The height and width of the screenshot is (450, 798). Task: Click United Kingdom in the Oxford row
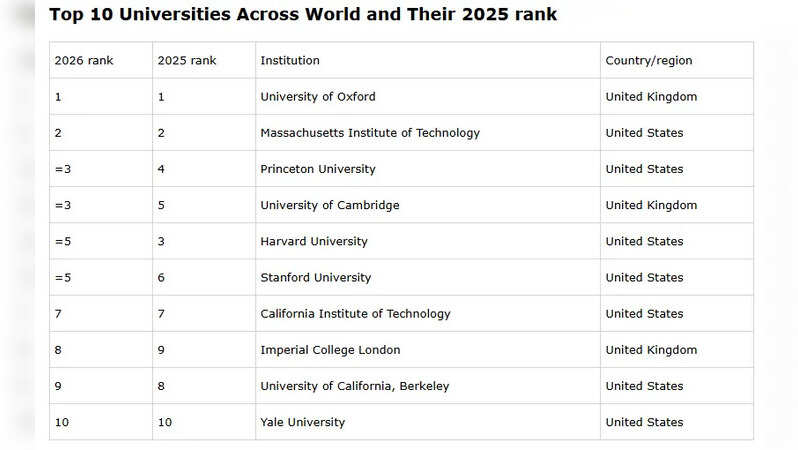(x=651, y=97)
